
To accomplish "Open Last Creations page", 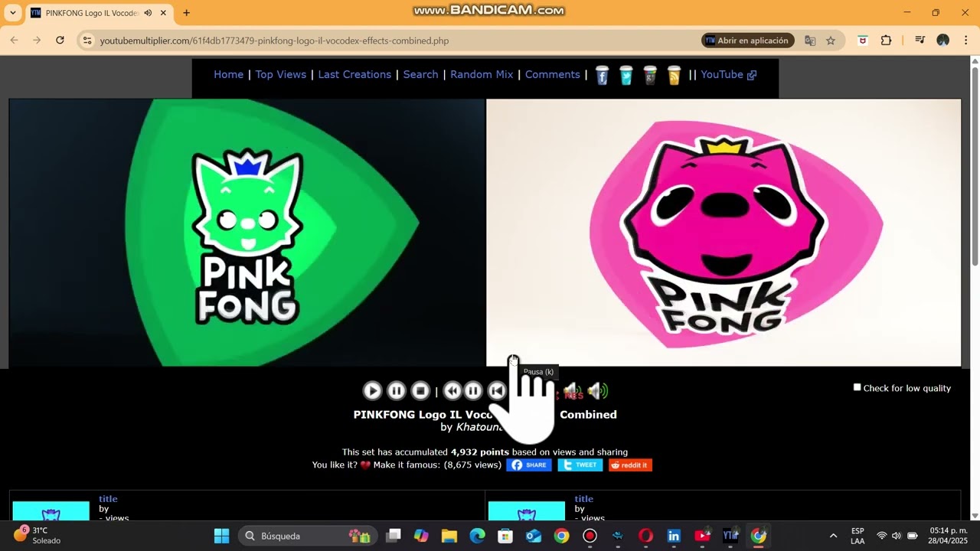I will [354, 74].
